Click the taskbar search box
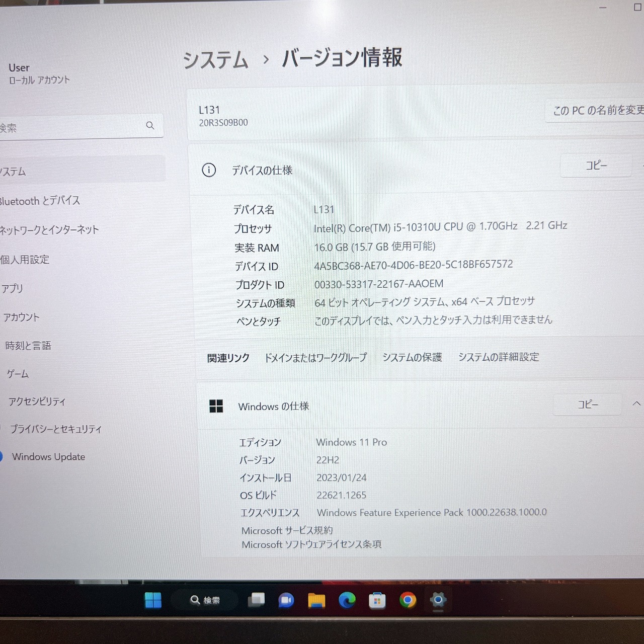This screenshot has height=644, width=644. [x=205, y=600]
